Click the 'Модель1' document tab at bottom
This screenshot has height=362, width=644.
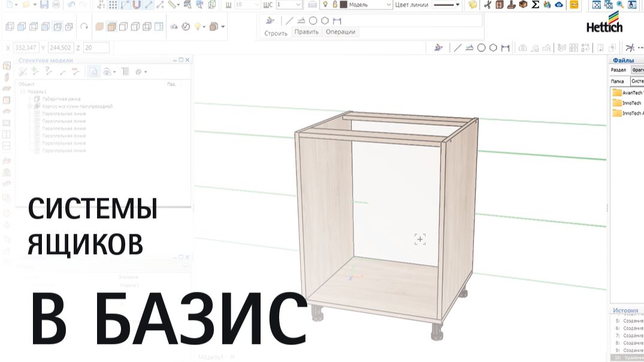[x=211, y=357]
